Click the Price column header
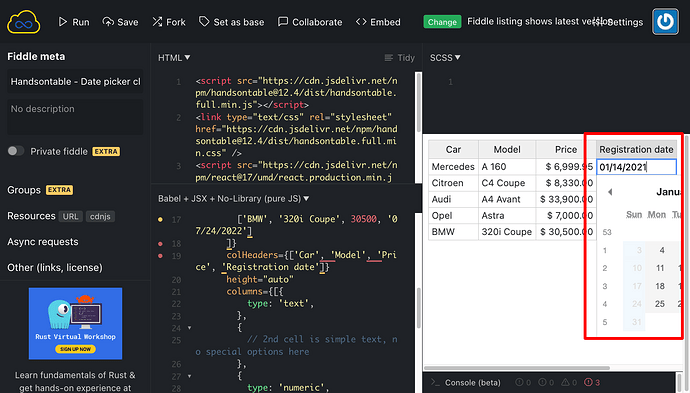This screenshot has height=393, width=690. point(565,150)
